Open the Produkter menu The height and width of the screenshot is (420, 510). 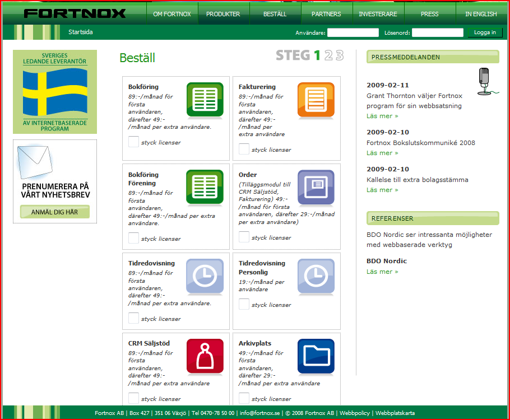(223, 14)
